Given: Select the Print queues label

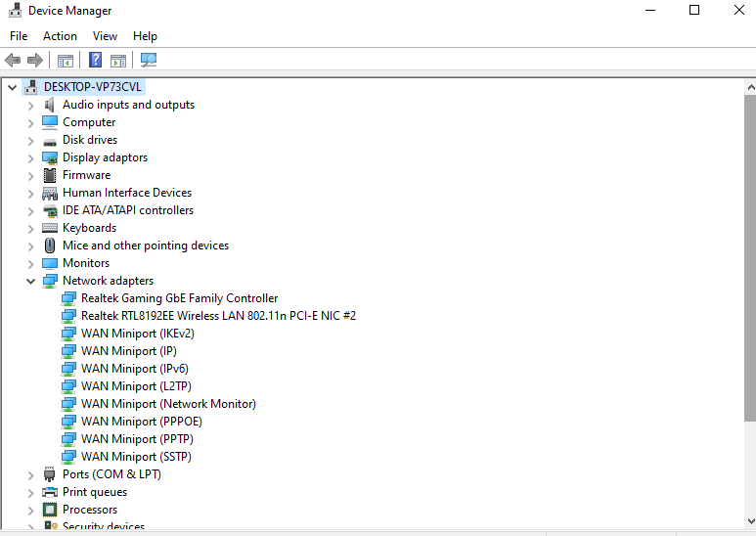Looking at the screenshot, I should (x=95, y=492).
